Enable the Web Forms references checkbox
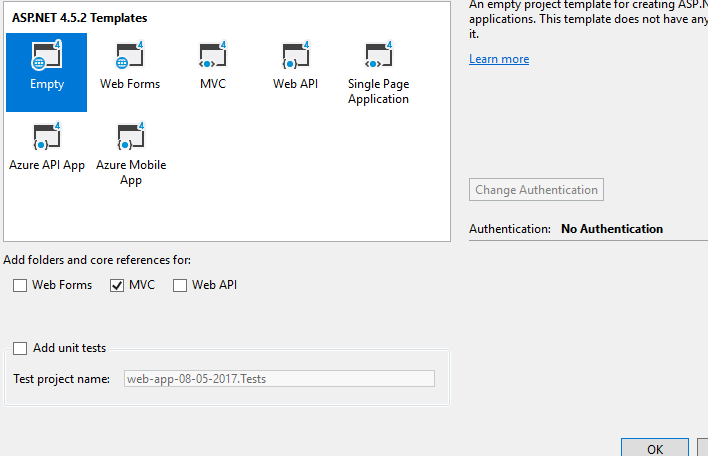The height and width of the screenshot is (456, 708). tap(20, 285)
